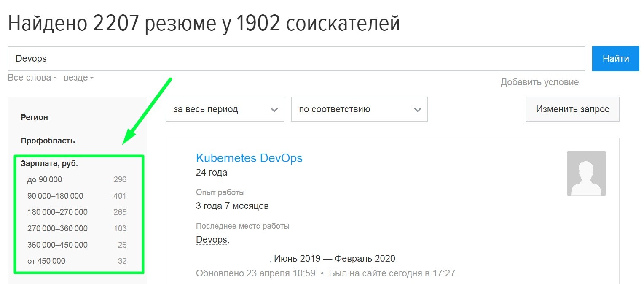Choose the salary filter '360 000–450 000'
Image resolution: width=644 pixels, height=284 pixels.
pyautogui.click(x=58, y=245)
